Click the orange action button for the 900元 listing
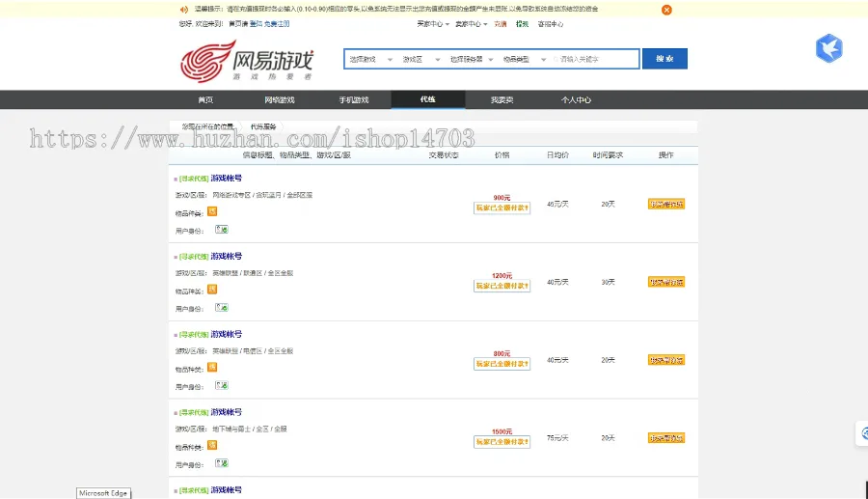The image size is (868, 499). pos(665,205)
